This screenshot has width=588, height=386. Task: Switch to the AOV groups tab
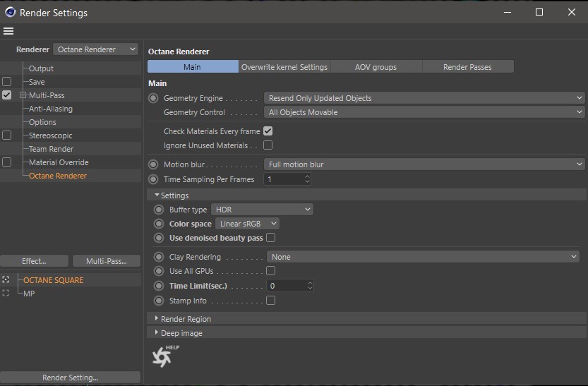click(376, 67)
